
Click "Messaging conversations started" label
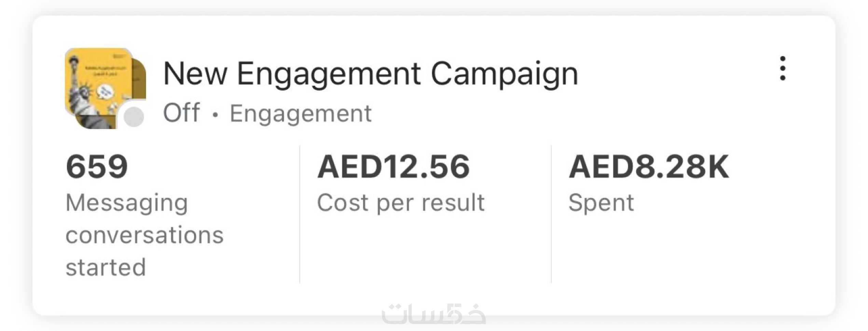coord(144,235)
